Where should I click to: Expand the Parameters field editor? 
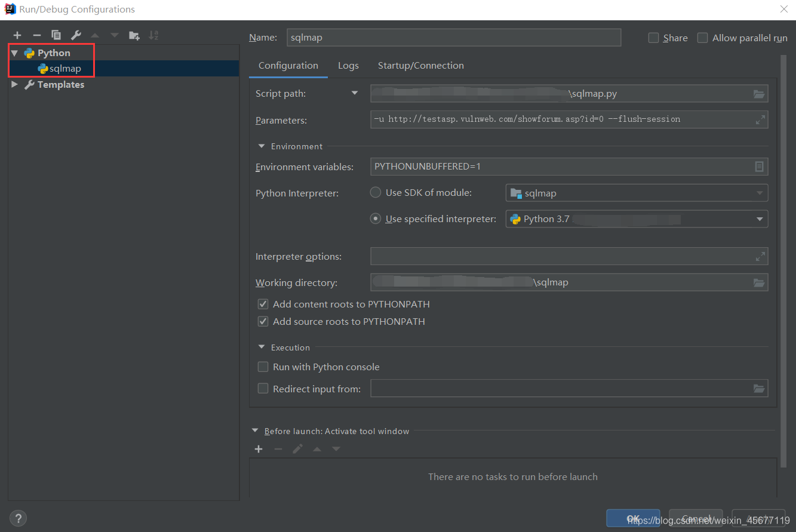coord(760,119)
